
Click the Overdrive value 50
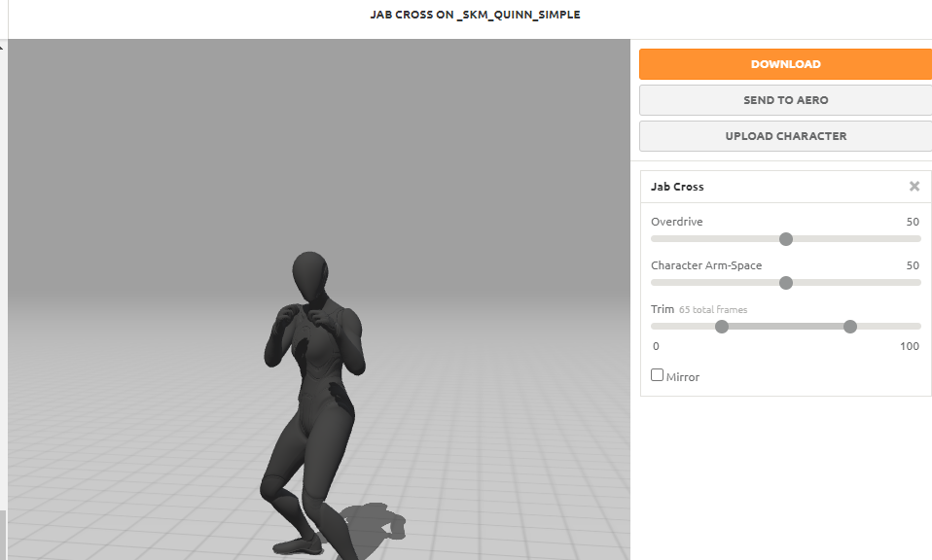[912, 222]
